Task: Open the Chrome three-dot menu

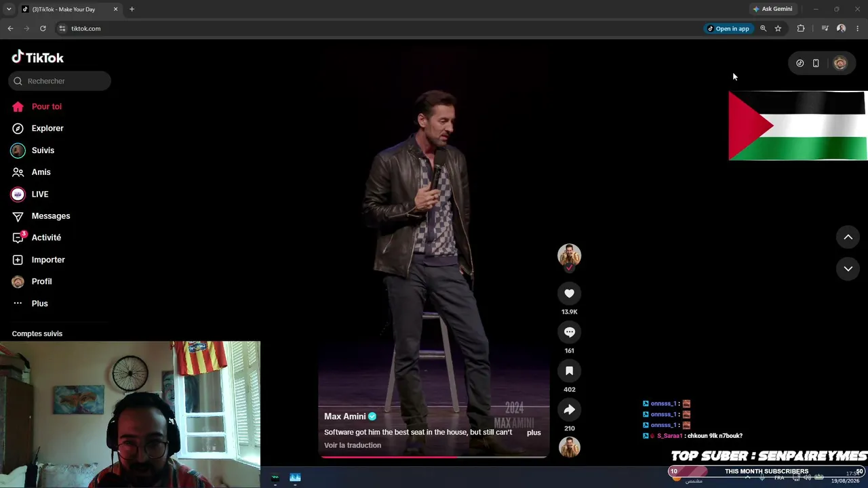Action: tap(858, 28)
